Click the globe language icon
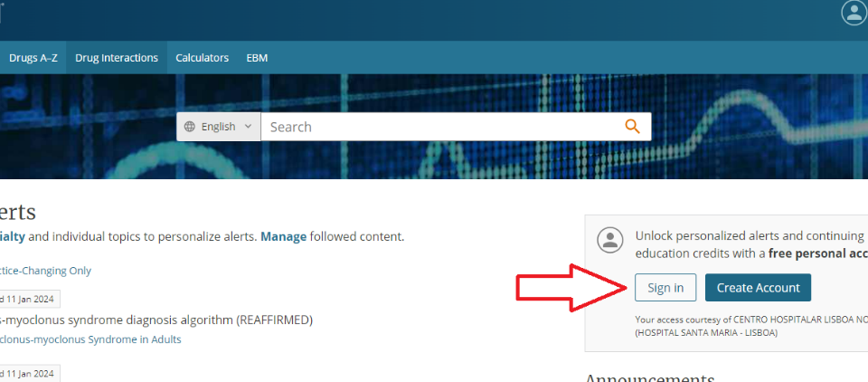868x382 pixels. (190, 127)
